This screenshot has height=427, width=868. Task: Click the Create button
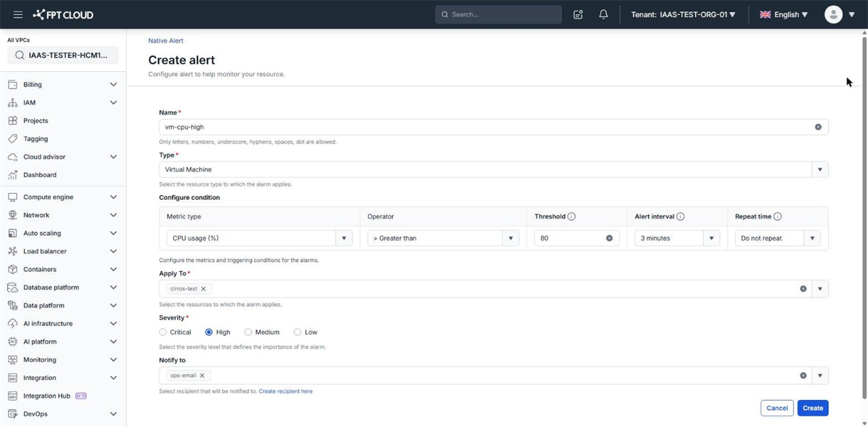point(812,408)
